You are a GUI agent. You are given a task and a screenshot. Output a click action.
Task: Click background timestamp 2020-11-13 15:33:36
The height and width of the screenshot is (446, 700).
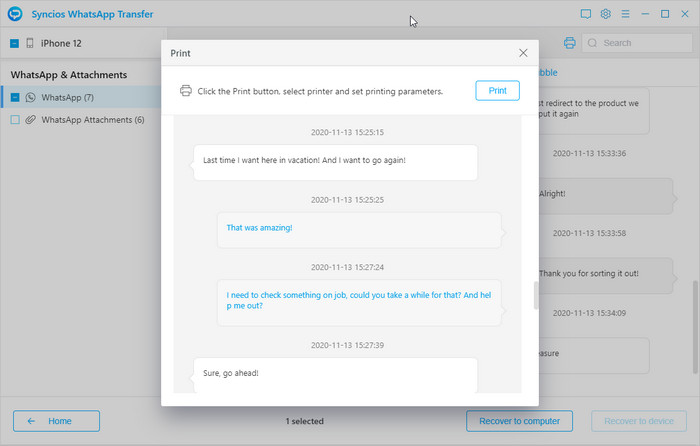point(589,153)
